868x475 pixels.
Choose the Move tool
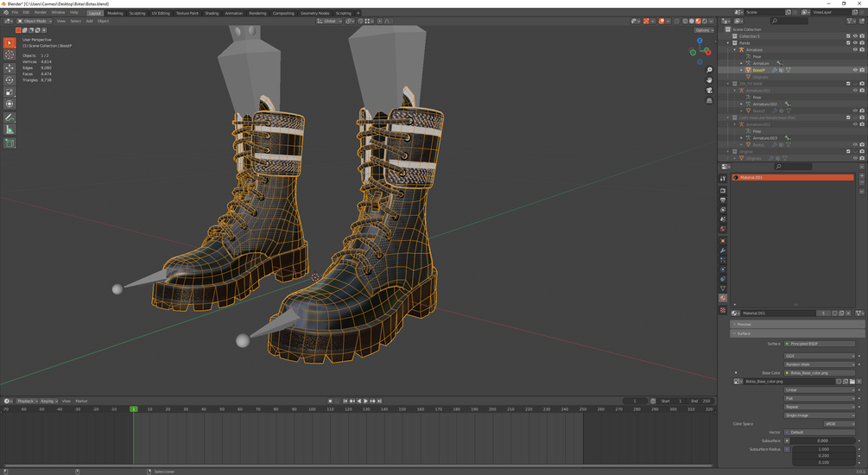pyautogui.click(x=10, y=68)
